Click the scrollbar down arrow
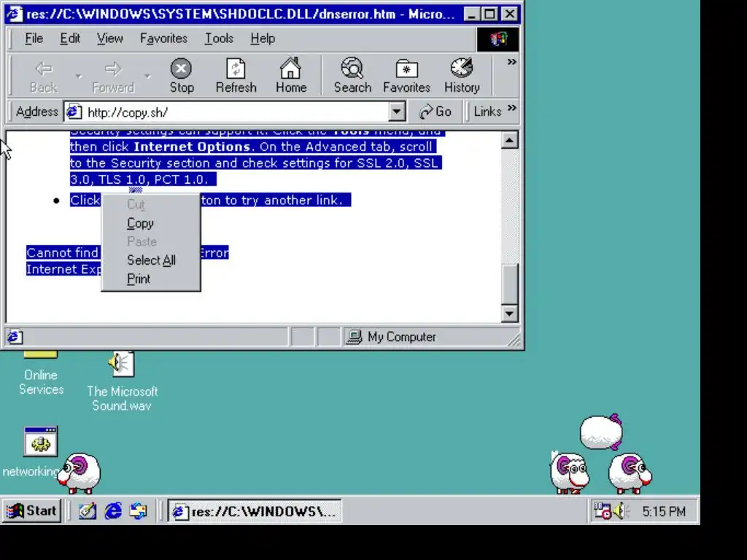Image resolution: width=747 pixels, height=560 pixels. (510, 314)
